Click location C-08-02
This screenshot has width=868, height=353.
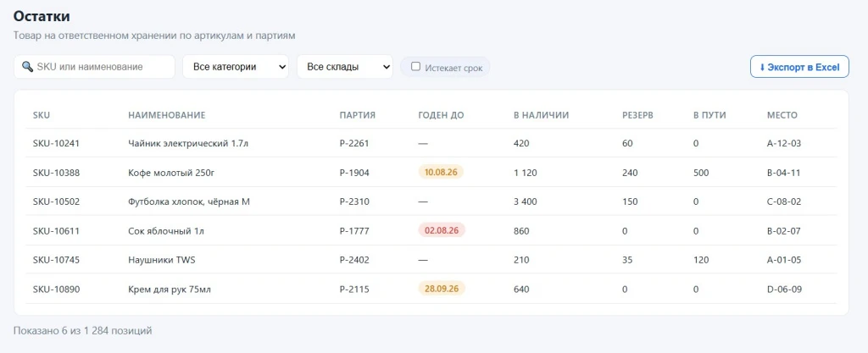[784, 201]
